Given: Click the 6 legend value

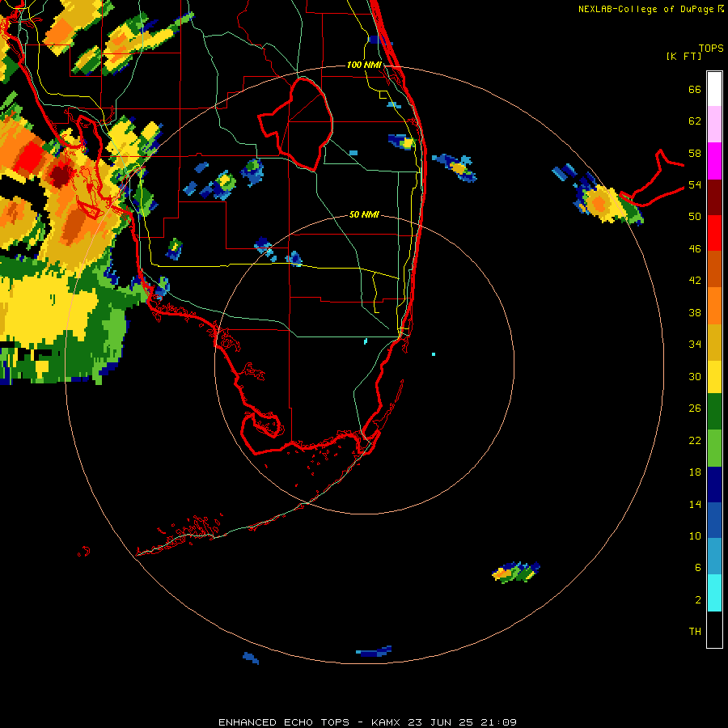Looking at the screenshot, I should [698, 567].
